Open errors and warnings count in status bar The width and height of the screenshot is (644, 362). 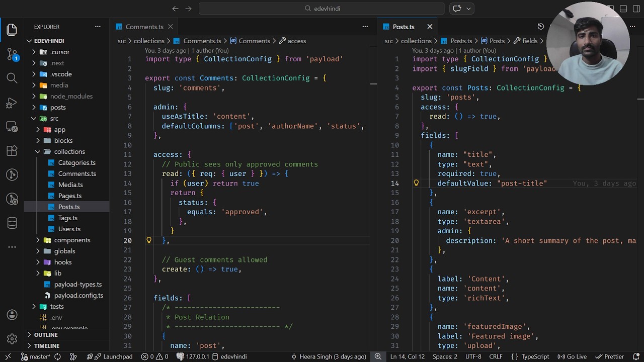[155, 356]
